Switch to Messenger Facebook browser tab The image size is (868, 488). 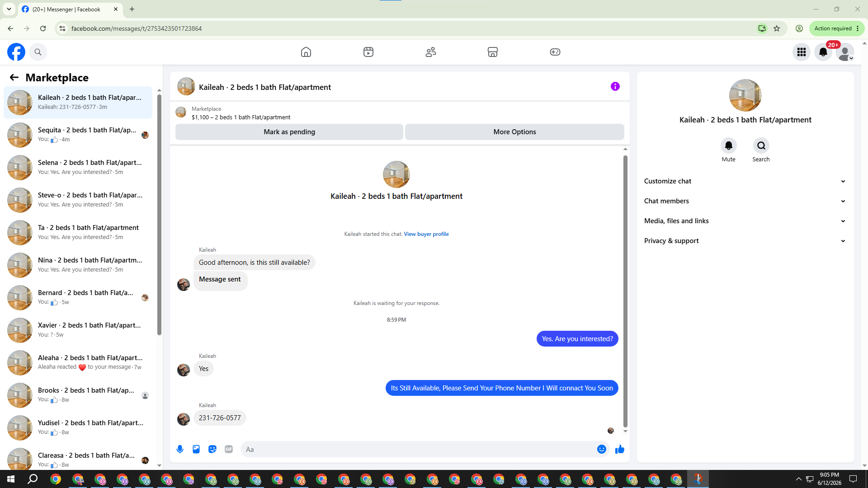(x=70, y=9)
